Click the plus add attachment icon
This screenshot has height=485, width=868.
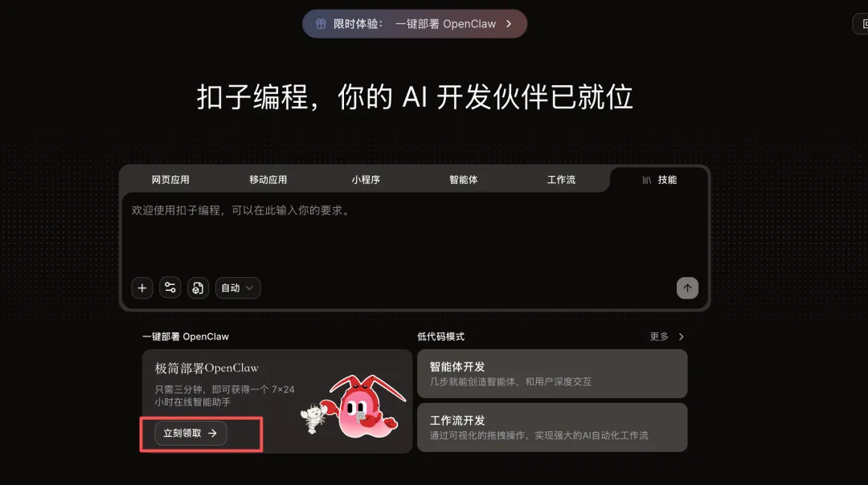click(x=142, y=288)
